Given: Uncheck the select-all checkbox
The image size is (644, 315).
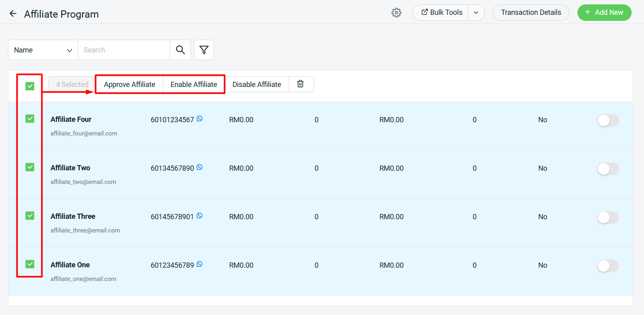Looking at the screenshot, I should click(30, 86).
